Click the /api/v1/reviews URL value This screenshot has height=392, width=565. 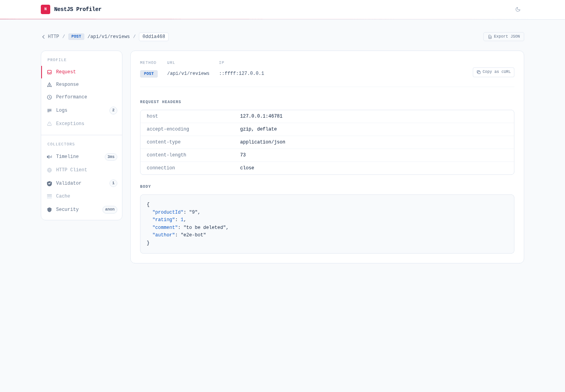188,74
